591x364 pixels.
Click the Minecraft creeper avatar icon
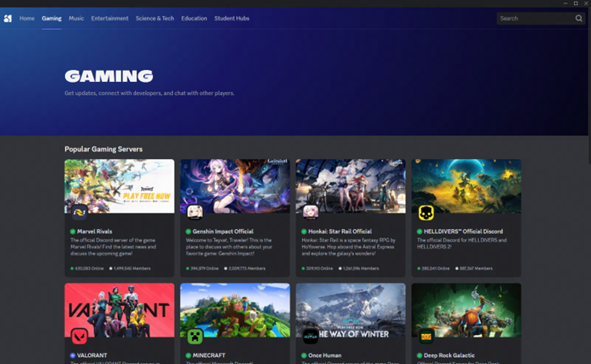(195, 337)
